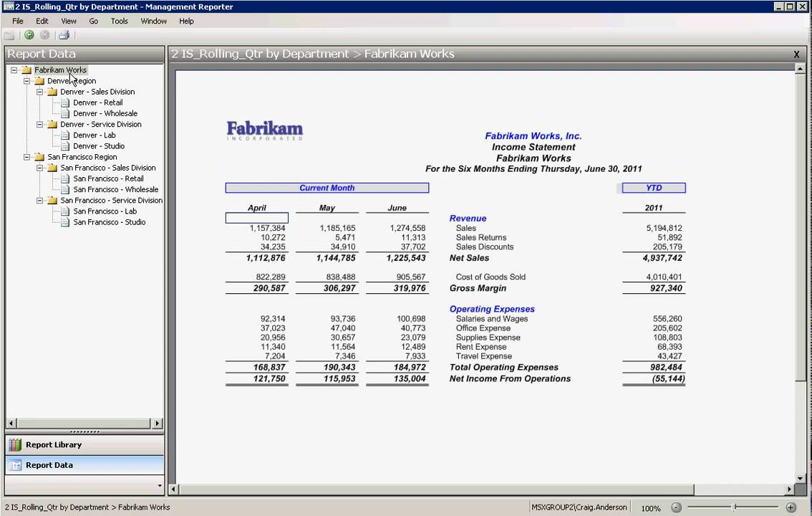Open the Help menu
The width and height of the screenshot is (812, 516).
point(186,21)
